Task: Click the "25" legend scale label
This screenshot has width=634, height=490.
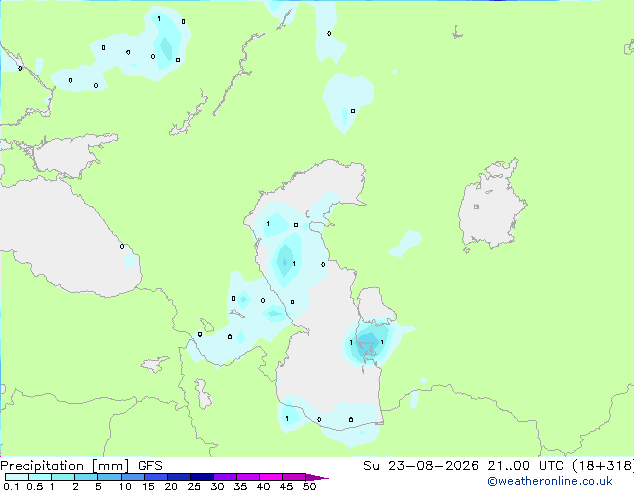Action: point(194,486)
